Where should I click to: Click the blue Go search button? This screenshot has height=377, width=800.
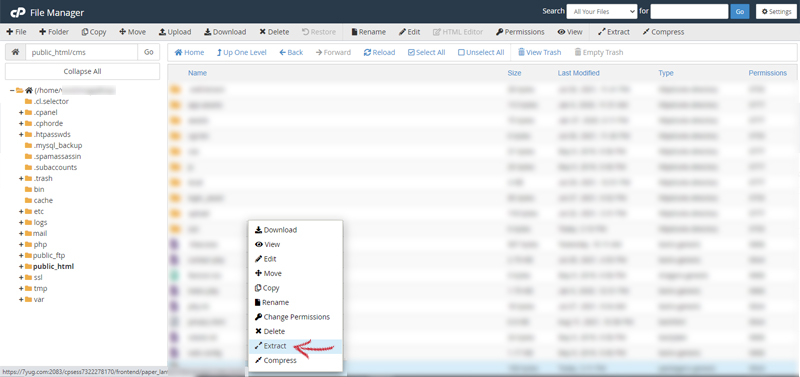point(740,11)
